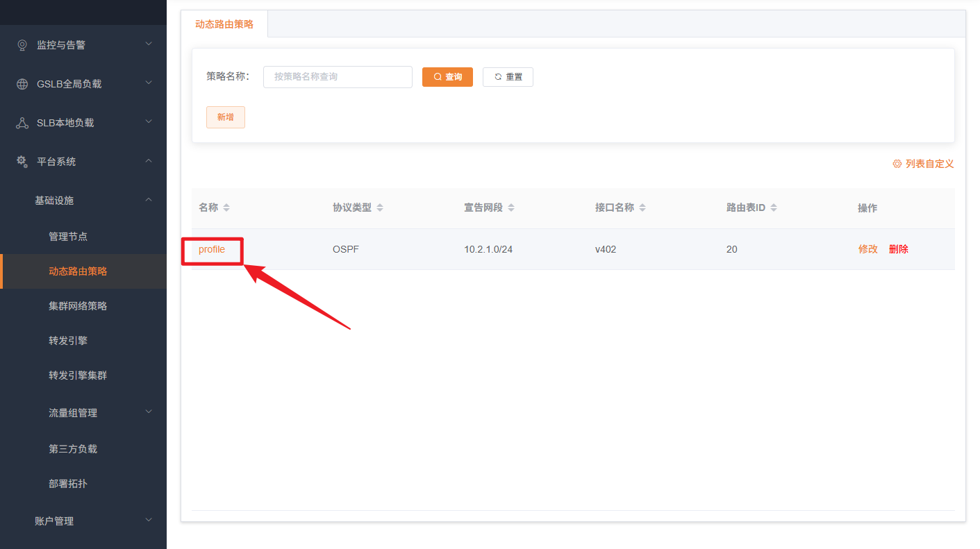Click the orange 查询 search button

click(x=447, y=77)
